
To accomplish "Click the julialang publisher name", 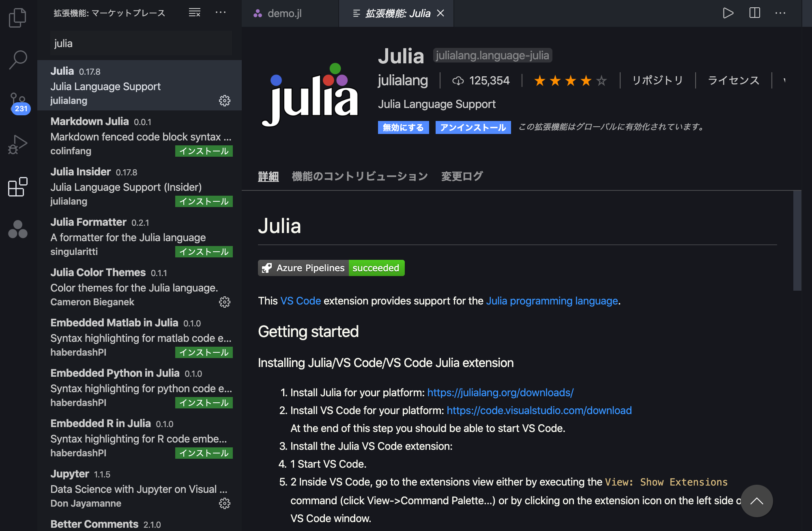I will tap(403, 80).
